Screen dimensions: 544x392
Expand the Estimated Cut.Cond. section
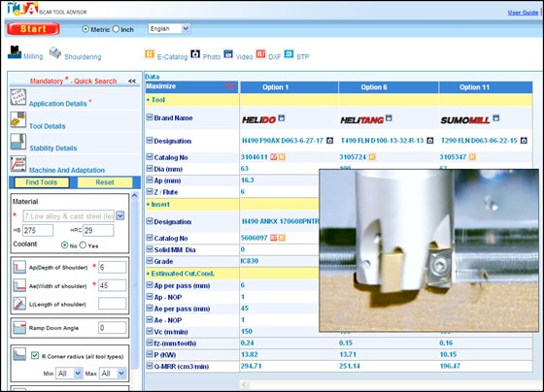[180, 274]
